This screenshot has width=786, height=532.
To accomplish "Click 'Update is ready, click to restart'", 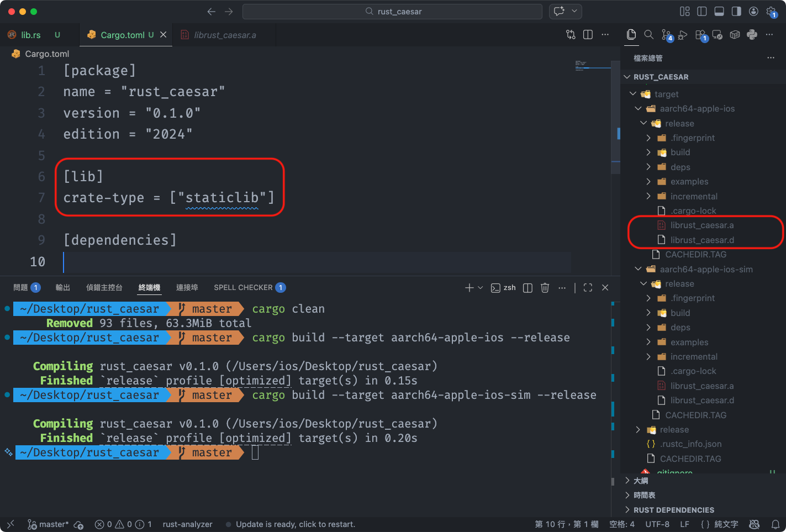I will click(x=295, y=524).
